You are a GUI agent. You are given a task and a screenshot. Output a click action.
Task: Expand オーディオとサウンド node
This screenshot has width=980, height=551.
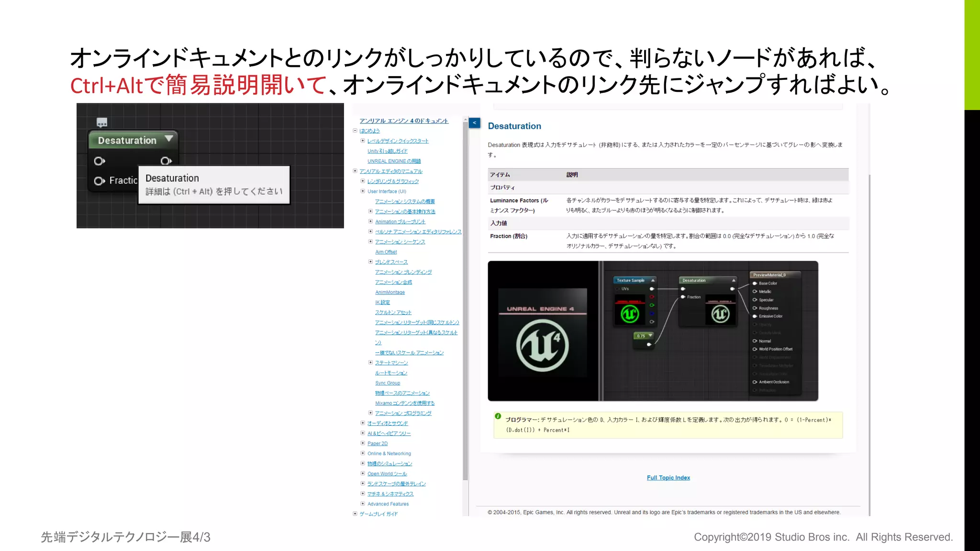coord(363,422)
